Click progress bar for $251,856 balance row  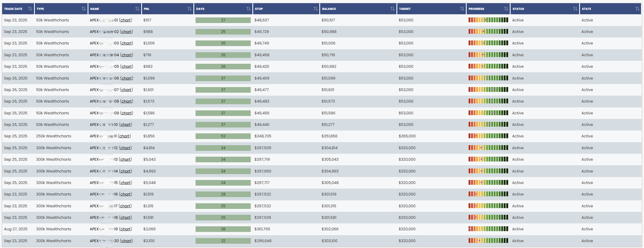click(488, 136)
